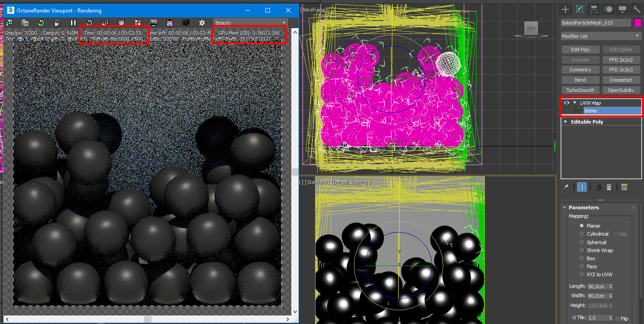644x324 pixels.
Task: Remove modifier with trash can icon
Action: click(609, 187)
